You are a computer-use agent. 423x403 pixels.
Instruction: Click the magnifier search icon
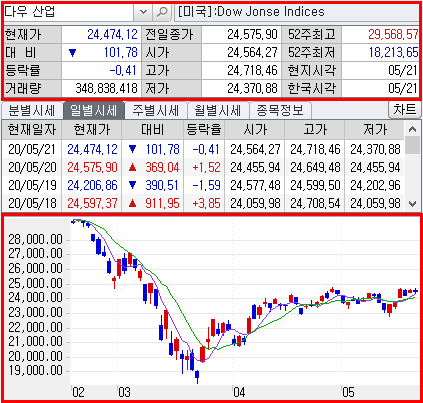point(162,12)
